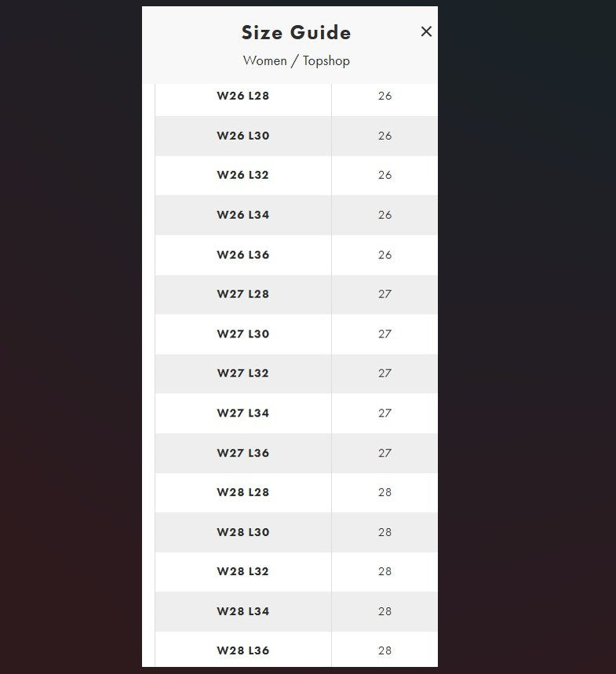Select the W28 L32 size row

point(243,571)
